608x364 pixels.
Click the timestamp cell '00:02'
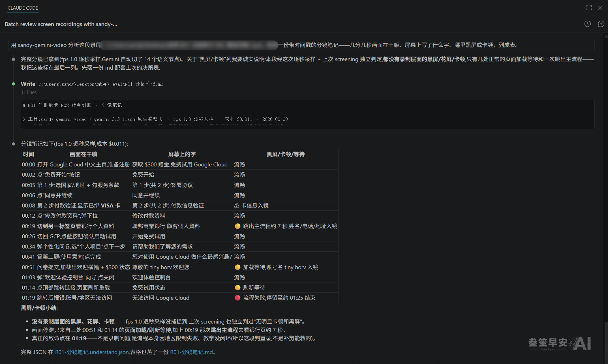tap(29, 175)
